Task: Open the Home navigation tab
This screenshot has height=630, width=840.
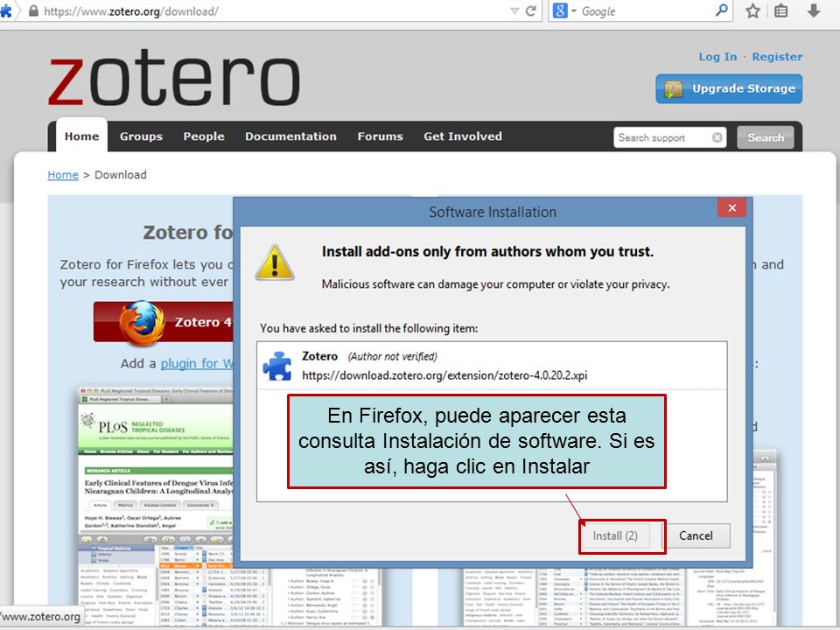Action: click(x=81, y=136)
